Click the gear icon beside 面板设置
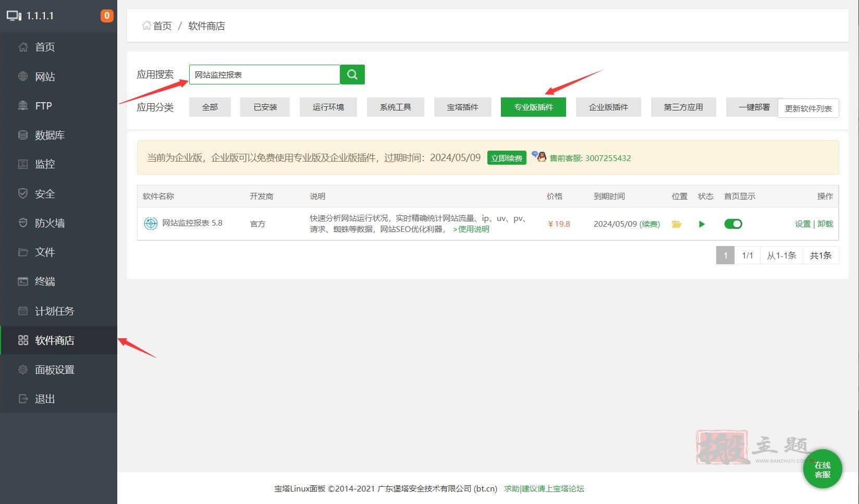Image resolution: width=859 pixels, height=504 pixels. [x=23, y=370]
